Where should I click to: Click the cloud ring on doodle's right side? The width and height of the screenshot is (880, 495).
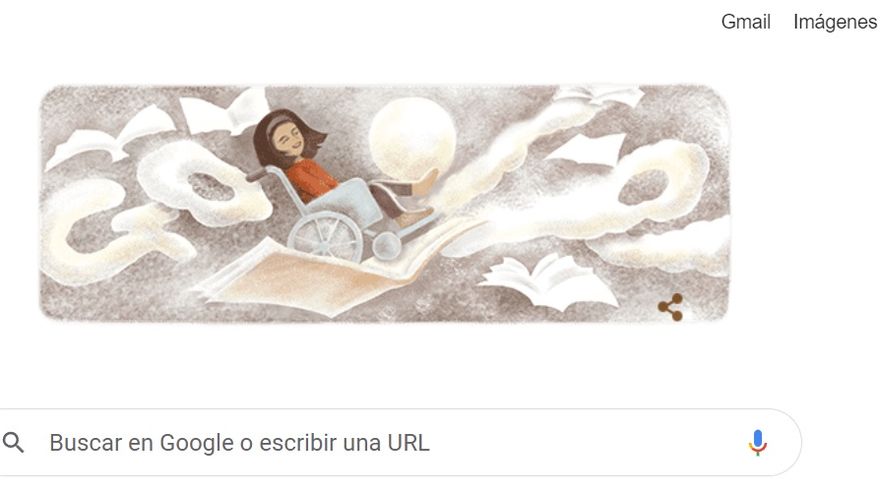645,185
